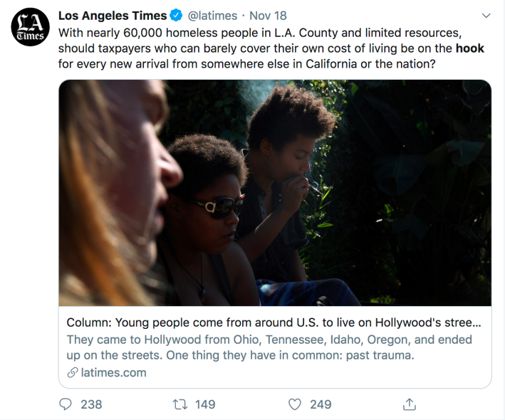
Task: Like the tweet with heart icon
Action: click(x=294, y=404)
